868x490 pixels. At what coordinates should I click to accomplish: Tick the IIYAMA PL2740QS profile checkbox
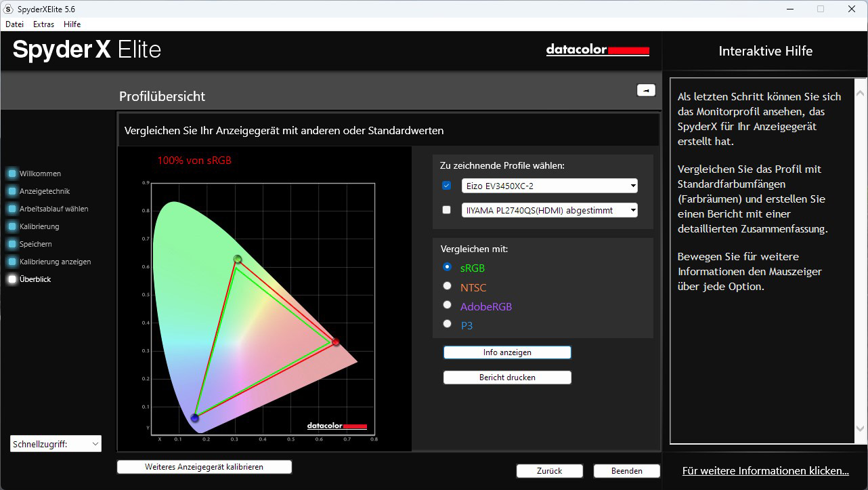click(x=446, y=210)
